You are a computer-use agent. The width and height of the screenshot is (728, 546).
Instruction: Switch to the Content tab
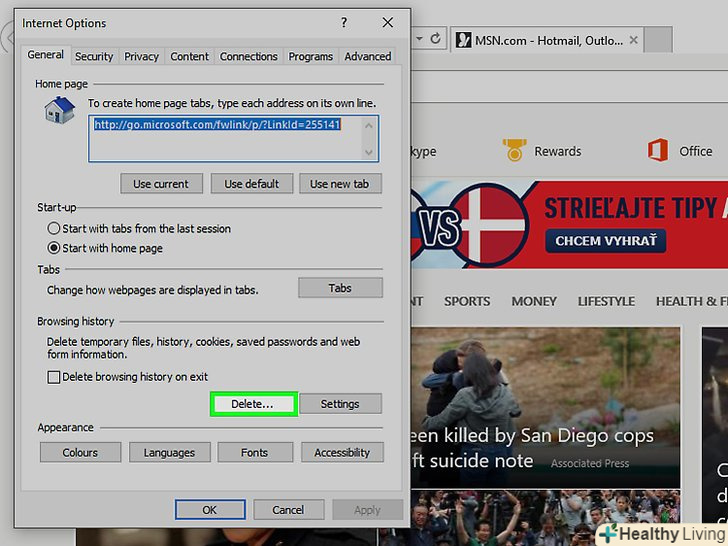pyautogui.click(x=189, y=56)
